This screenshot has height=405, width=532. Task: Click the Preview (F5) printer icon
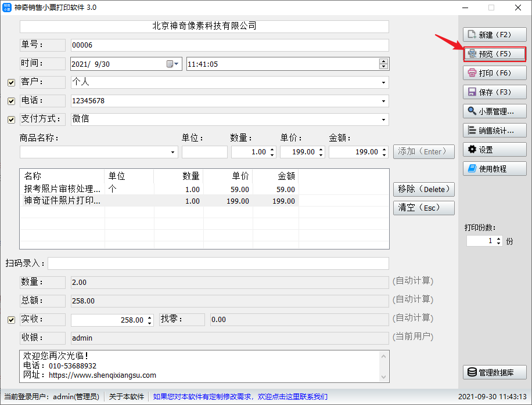tap(472, 53)
